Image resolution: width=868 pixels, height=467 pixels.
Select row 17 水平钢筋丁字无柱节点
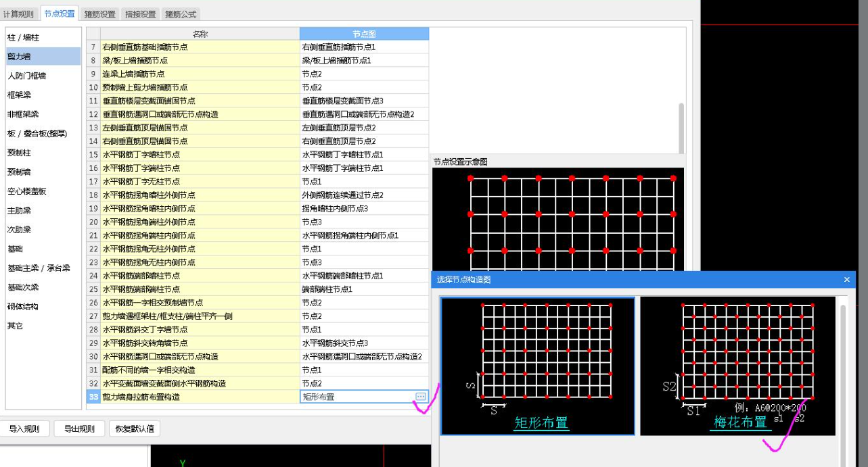pyautogui.click(x=200, y=181)
